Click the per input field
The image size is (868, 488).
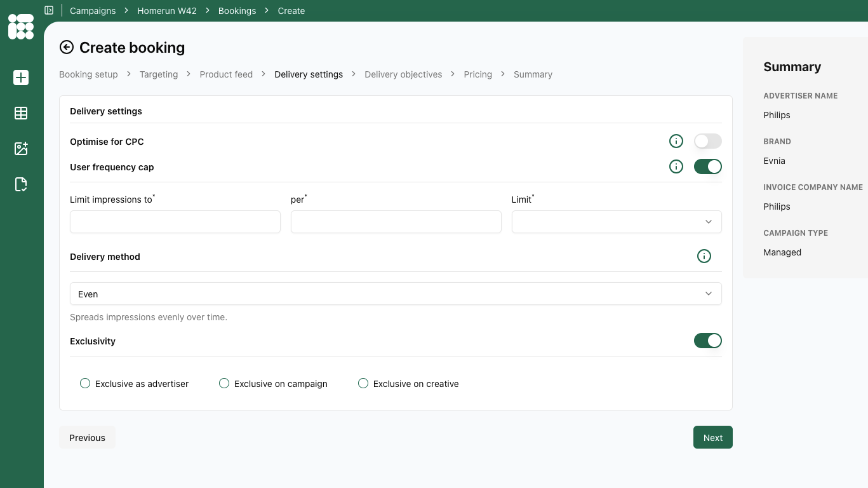click(x=396, y=222)
